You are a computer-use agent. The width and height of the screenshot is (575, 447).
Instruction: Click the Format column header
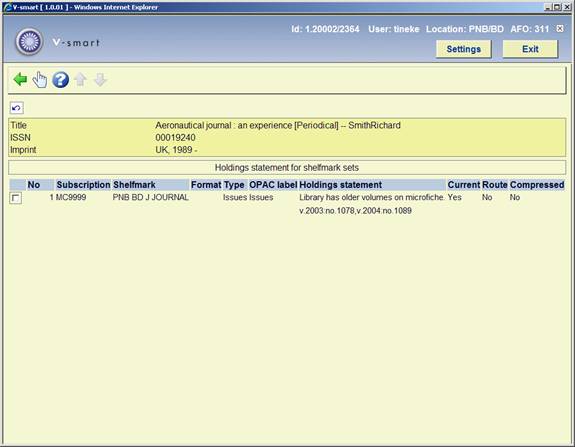coord(206,185)
